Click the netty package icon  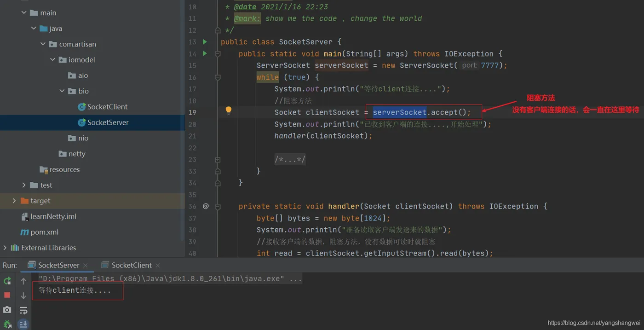point(63,154)
